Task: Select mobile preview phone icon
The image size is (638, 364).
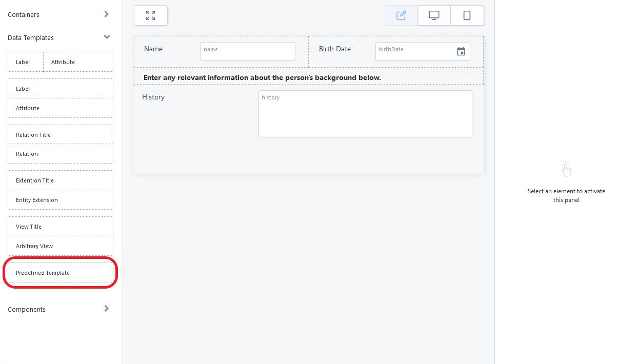Action: pos(467,15)
